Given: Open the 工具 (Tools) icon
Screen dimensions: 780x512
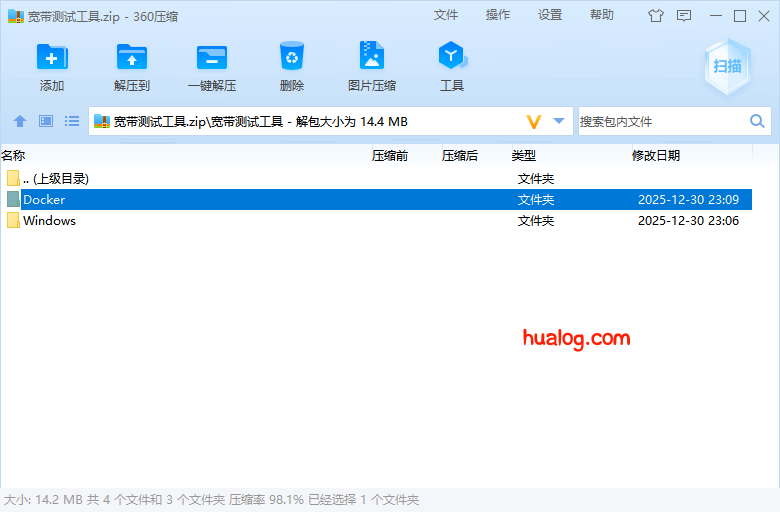Looking at the screenshot, I should tap(452, 55).
